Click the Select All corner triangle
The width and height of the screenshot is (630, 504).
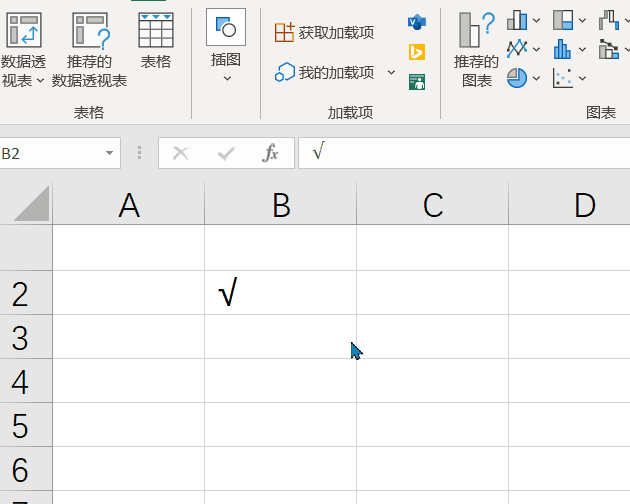(x=31, y=204)
